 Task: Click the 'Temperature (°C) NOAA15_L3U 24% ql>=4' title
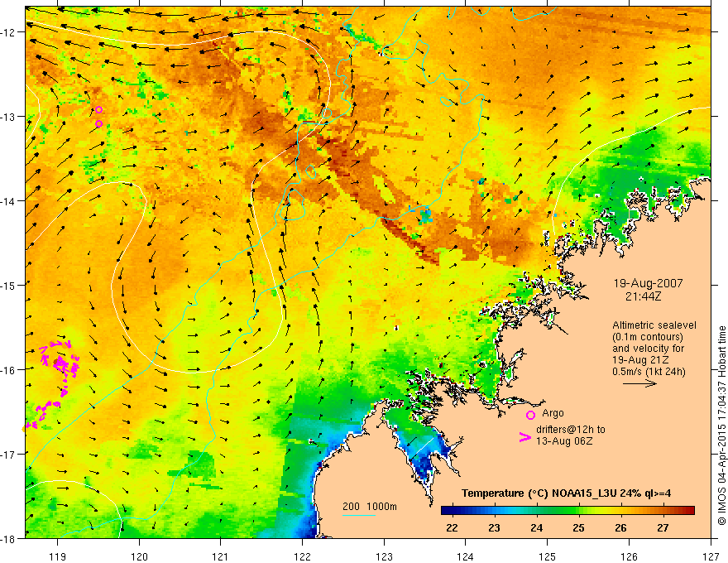point(566,493)
